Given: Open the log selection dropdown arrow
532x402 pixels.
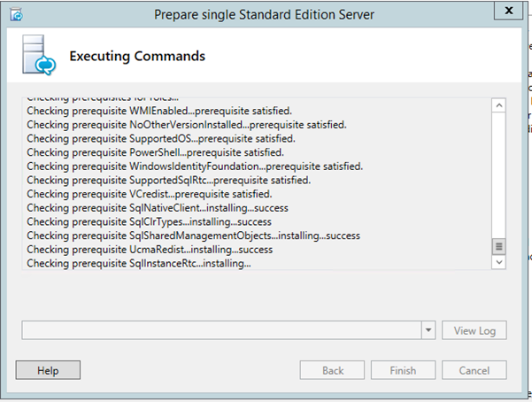Looking at the screenshot, I should pos(428,330).
